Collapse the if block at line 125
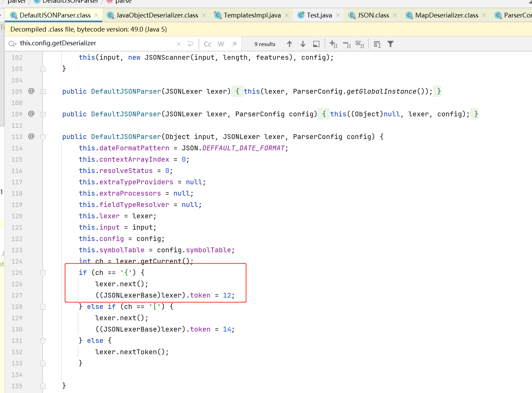Screen dimensions: 532x393 point(43,273)
